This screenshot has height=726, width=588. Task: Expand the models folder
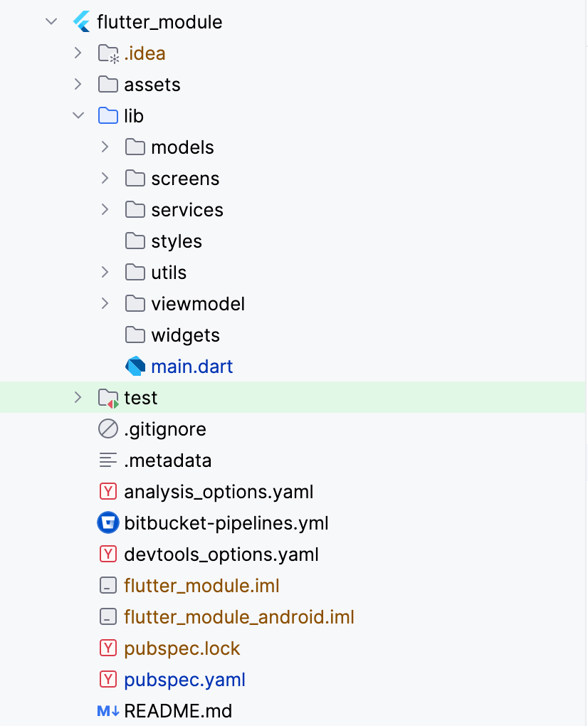(x=105, y=147)
